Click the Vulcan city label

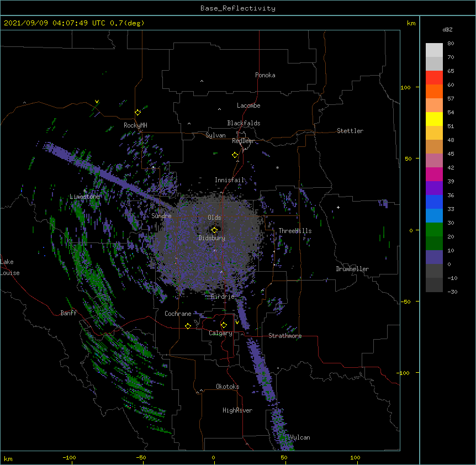[300, 437]
